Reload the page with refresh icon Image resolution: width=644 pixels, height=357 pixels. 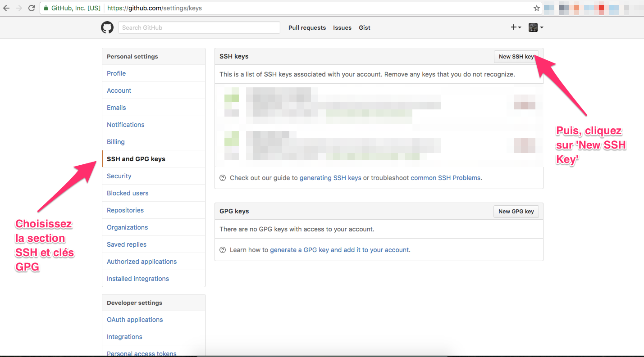click(x=32, y=8)
